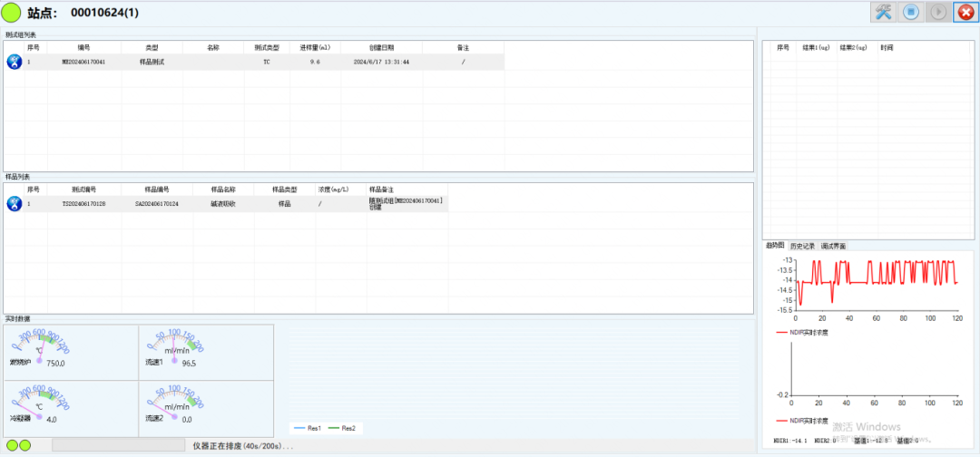Click the blue icon in test group row

point(15,62)
